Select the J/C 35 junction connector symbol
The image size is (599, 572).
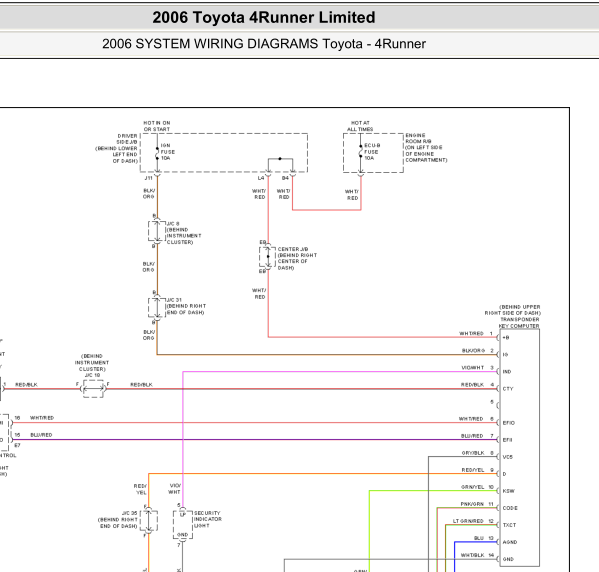(149, 521)
